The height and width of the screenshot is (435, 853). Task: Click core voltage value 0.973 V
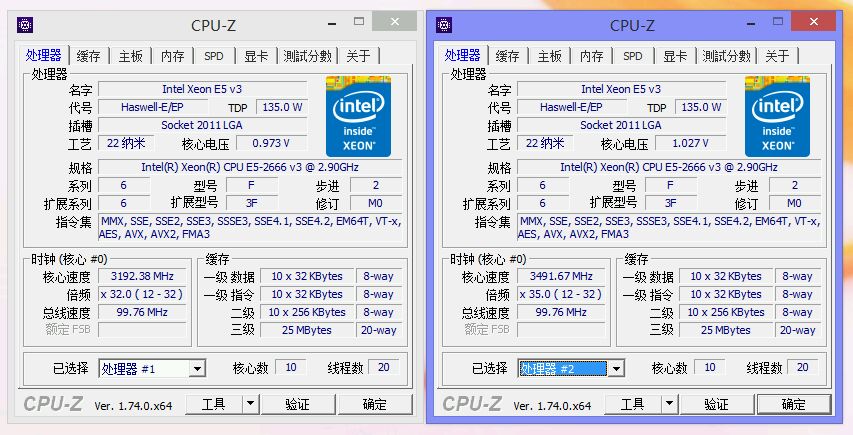[270, 143]
